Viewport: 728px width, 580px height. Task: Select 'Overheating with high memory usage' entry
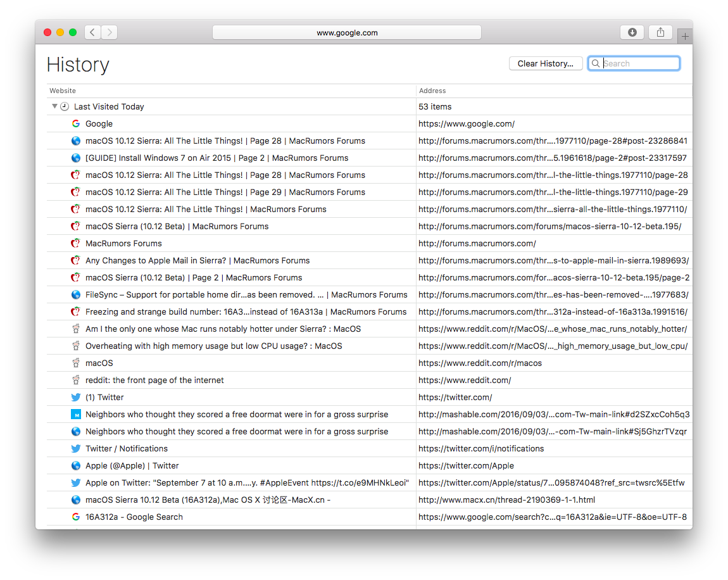[x=369, y=346]
